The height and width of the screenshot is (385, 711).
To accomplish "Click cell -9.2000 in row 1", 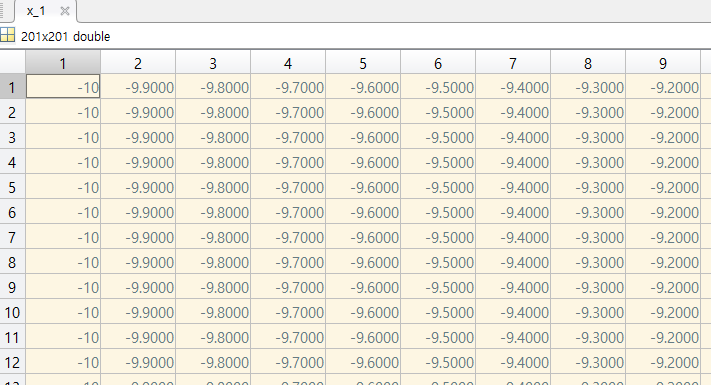I will [663, 87].
